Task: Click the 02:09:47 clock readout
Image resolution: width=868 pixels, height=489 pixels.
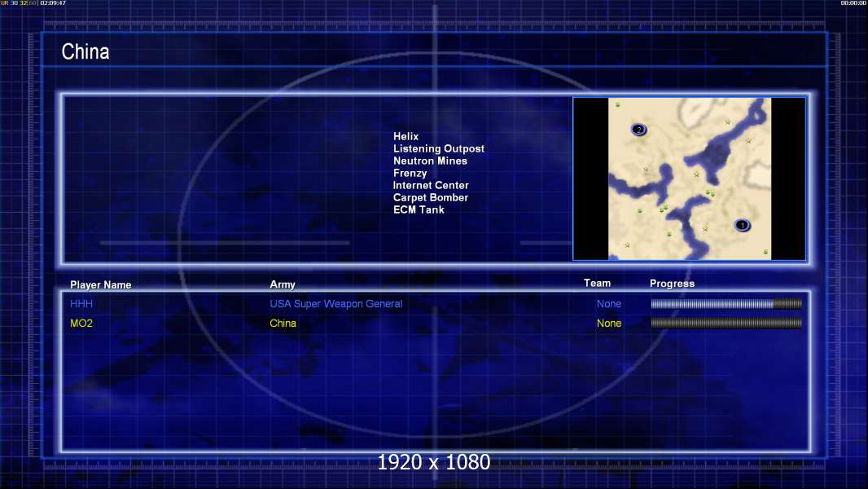Action: click(53, 2)
